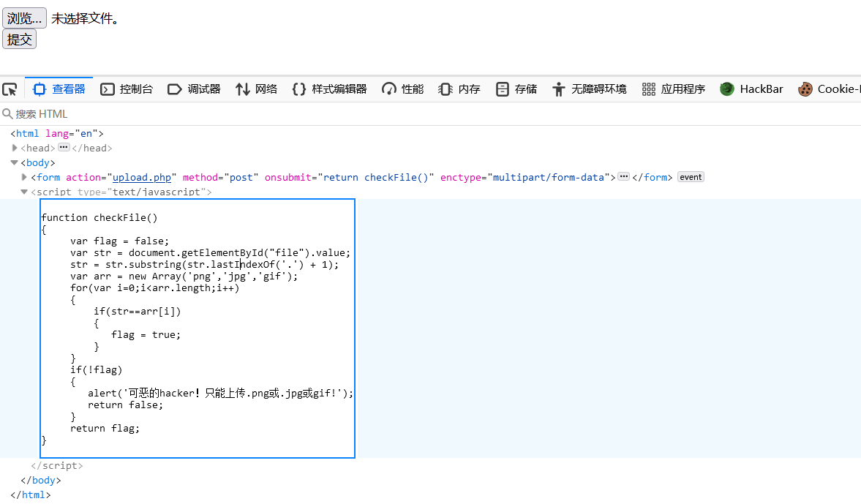Open the 性能 Performance panel

[402, 89]
